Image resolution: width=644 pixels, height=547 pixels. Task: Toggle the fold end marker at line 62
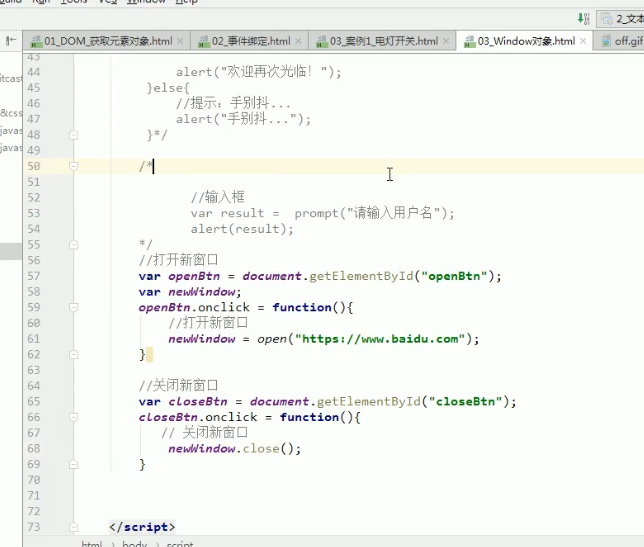[x=74, y=354]
